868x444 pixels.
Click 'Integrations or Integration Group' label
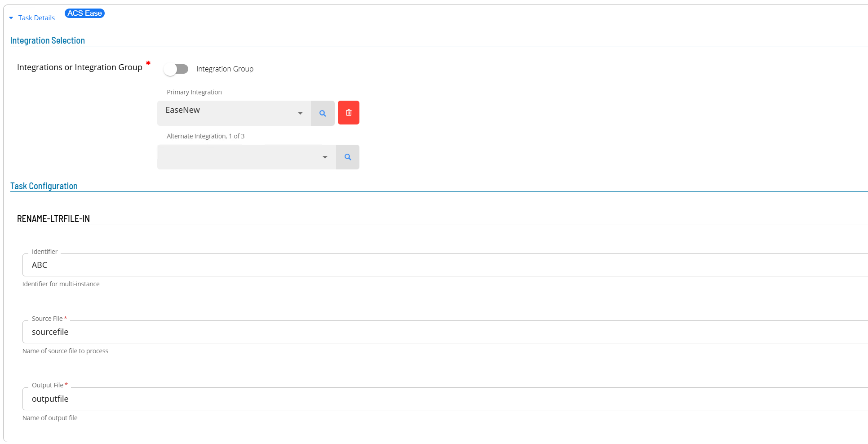coord(80,67)
